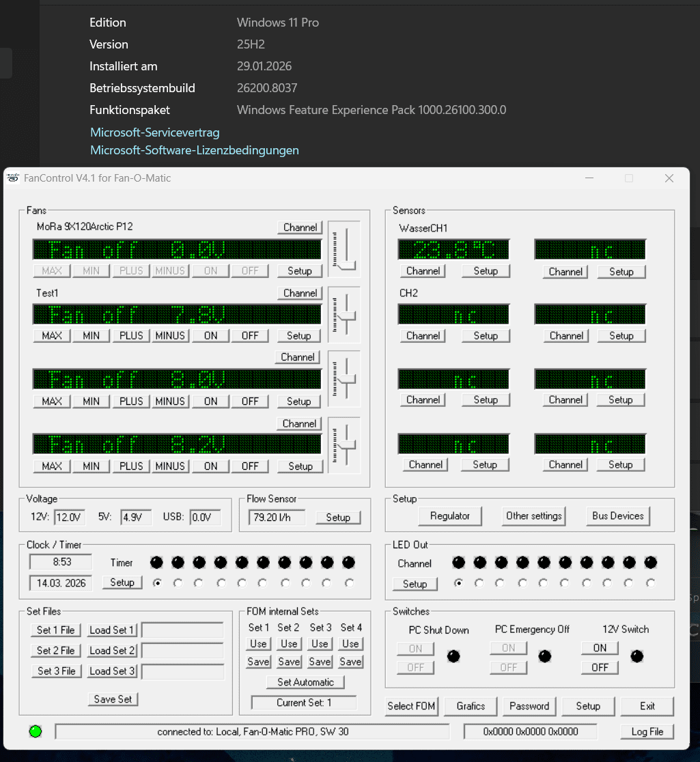
Task: Select the fifth LED Out radio button
Action: pos(544,582)
